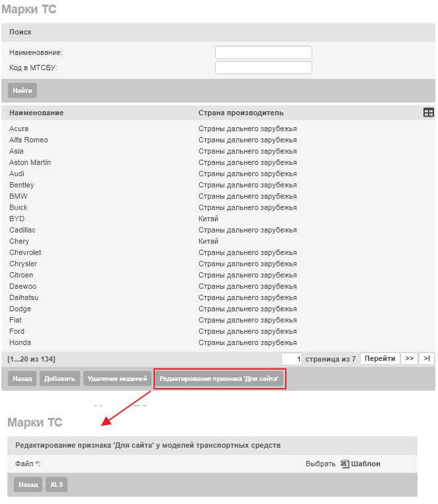Click the Добавить button
The image size is (438, 504).
pos(60,379)
